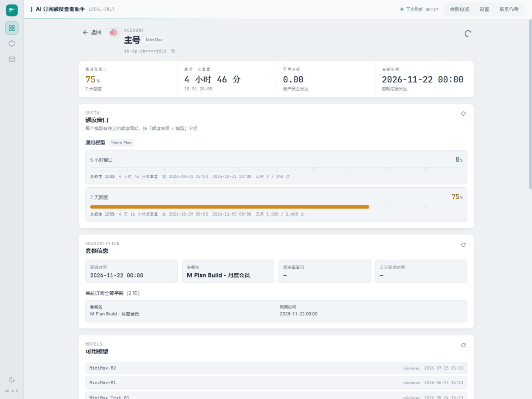532x399 pixels.
Task: Click the 5 小时窗口 progress bar
Action: 276,169
